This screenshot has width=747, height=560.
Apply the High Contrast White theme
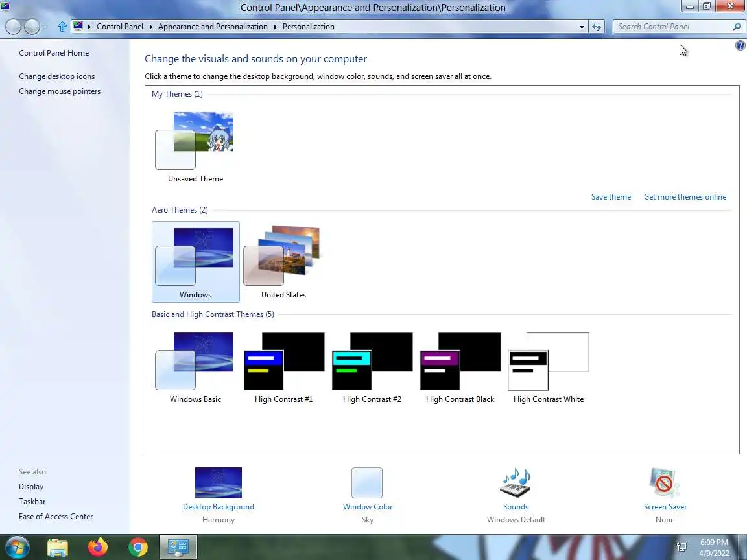[549, 367]
